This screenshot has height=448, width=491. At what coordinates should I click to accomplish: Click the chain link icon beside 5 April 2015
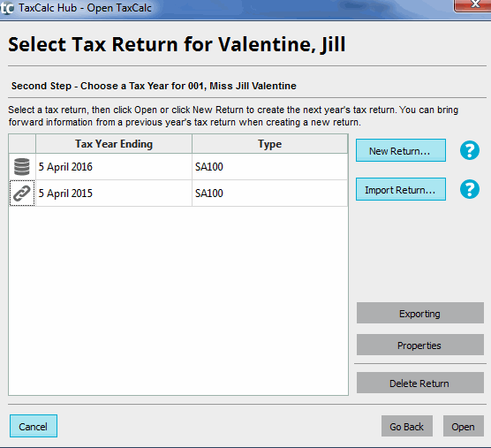22,194
